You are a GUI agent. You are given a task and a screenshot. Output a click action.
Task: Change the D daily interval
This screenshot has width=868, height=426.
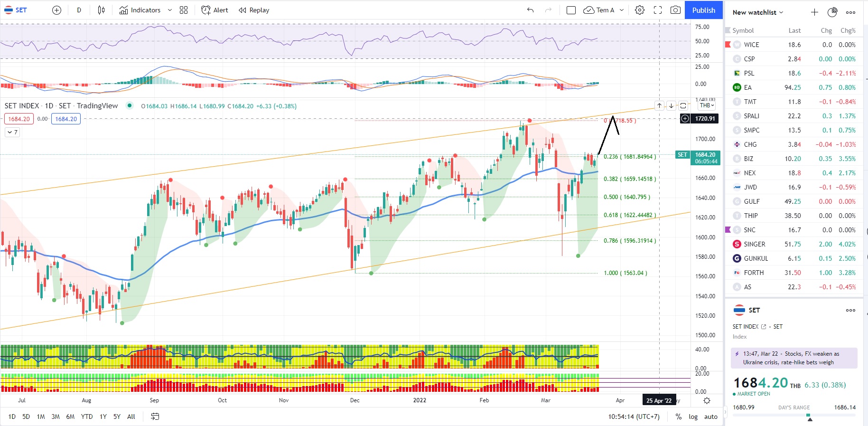[79, 10]
